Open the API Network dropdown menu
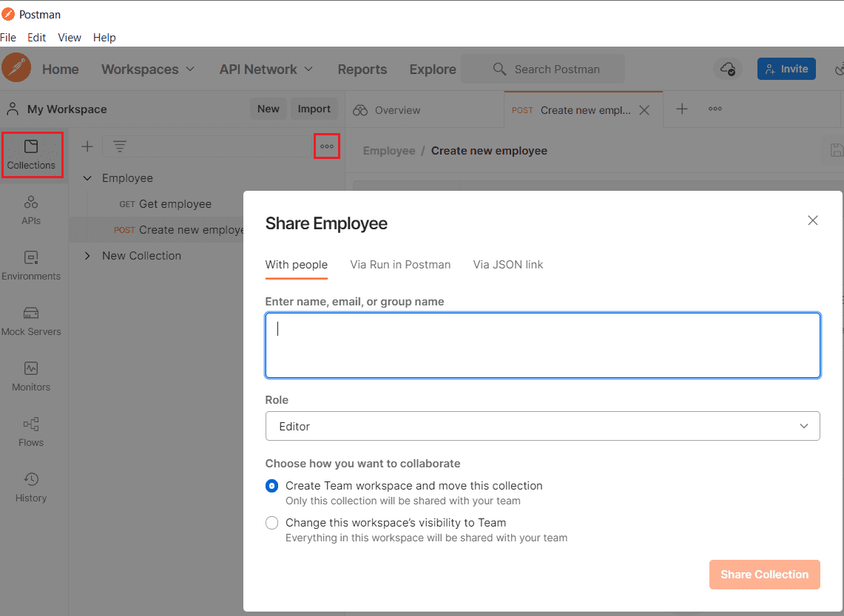844x616 pixels. coord(266,70)
